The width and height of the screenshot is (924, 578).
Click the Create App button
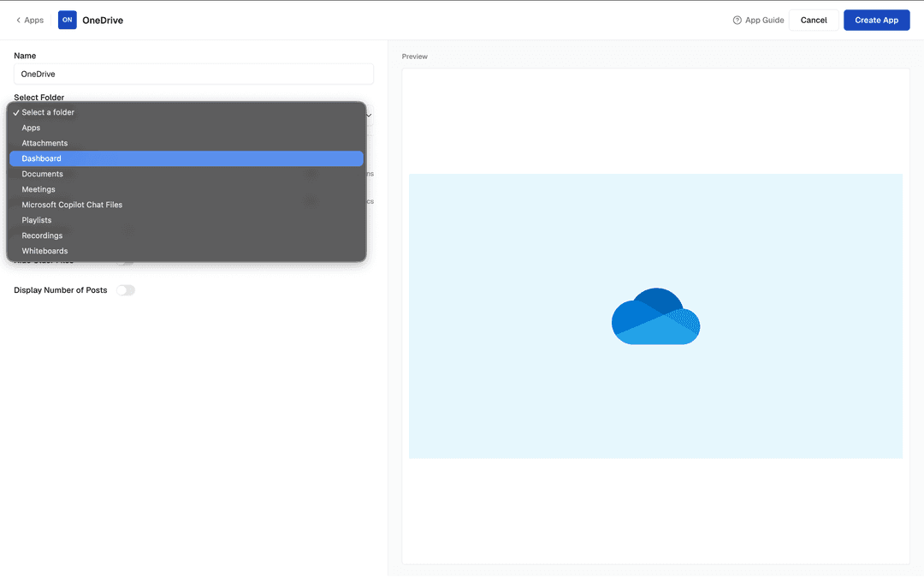[x=876, y=20]
